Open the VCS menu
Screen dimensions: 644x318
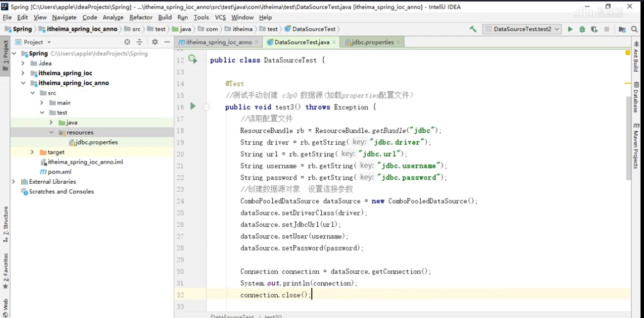click(x=220, y=17)
